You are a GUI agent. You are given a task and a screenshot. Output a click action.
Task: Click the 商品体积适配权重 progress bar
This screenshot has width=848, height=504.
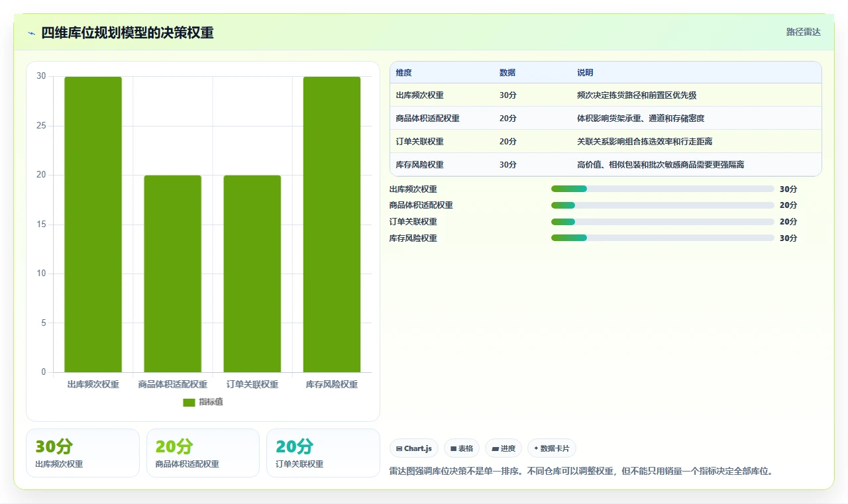tap(662, 205)
